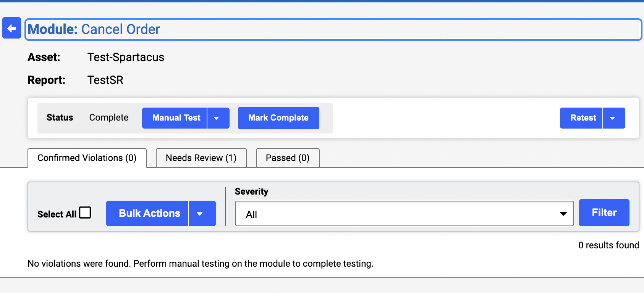Check the Select All checkbox

point(85,213)
